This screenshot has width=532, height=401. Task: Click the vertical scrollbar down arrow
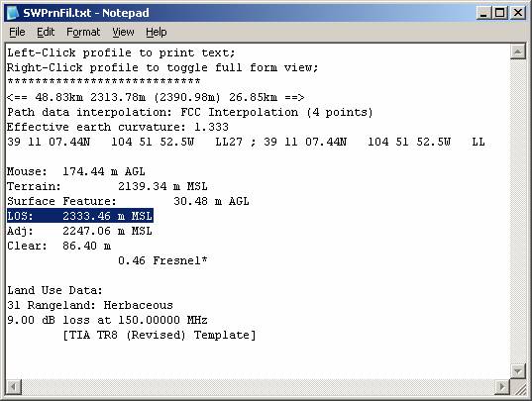518,371
